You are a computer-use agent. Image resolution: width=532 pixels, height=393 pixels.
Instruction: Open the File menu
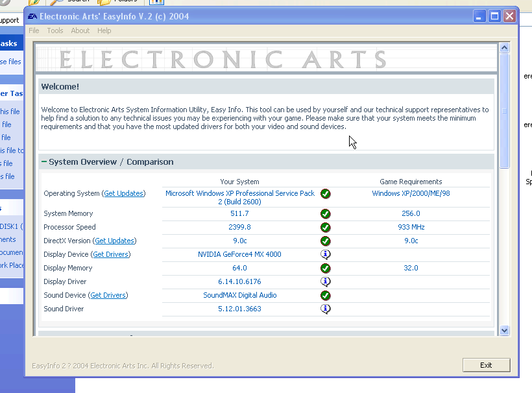pos(34,30)
